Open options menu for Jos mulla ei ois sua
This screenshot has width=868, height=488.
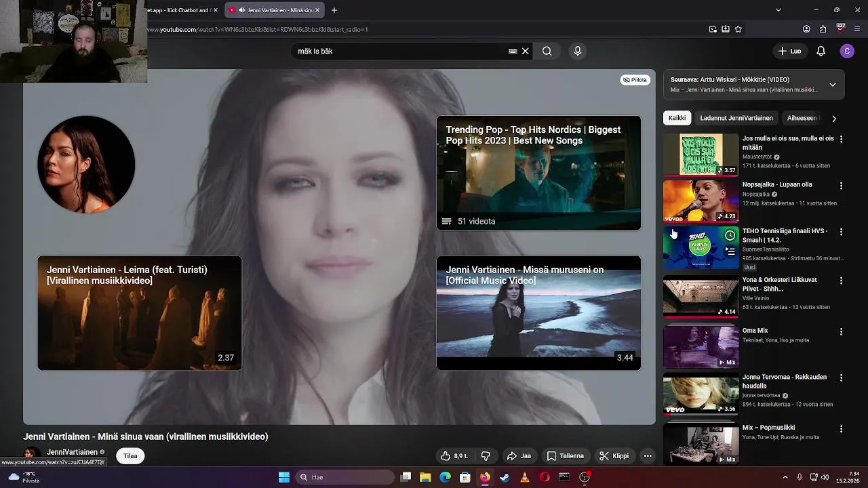[841, 139]
